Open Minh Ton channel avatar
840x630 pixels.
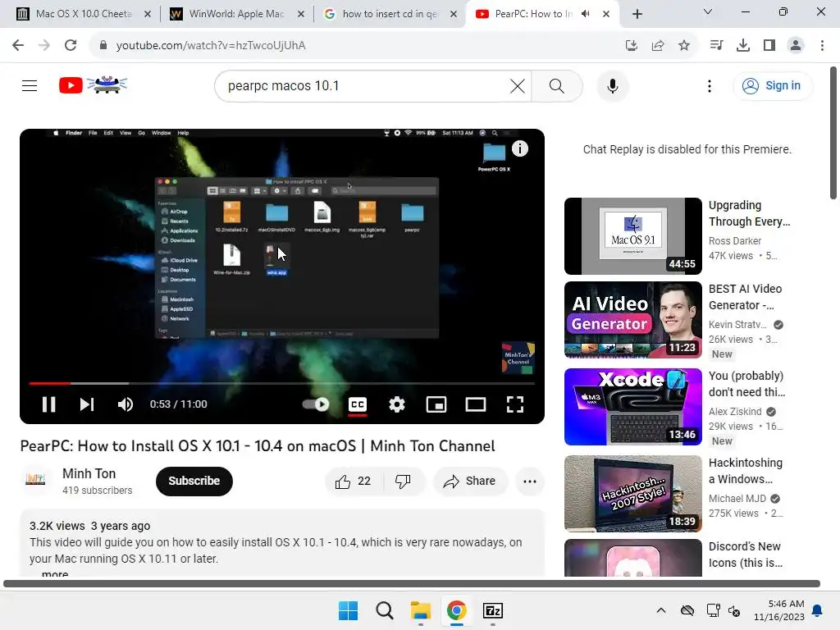click(x=35, y=480)
